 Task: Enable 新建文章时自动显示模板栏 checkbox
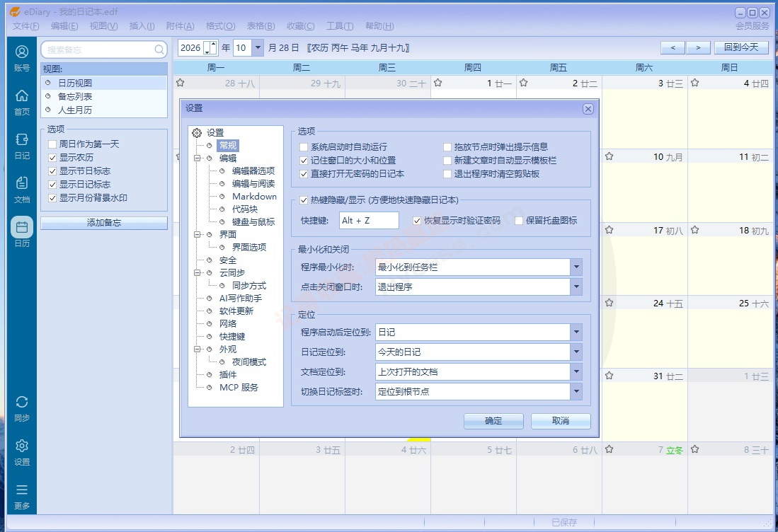(447, 161)
